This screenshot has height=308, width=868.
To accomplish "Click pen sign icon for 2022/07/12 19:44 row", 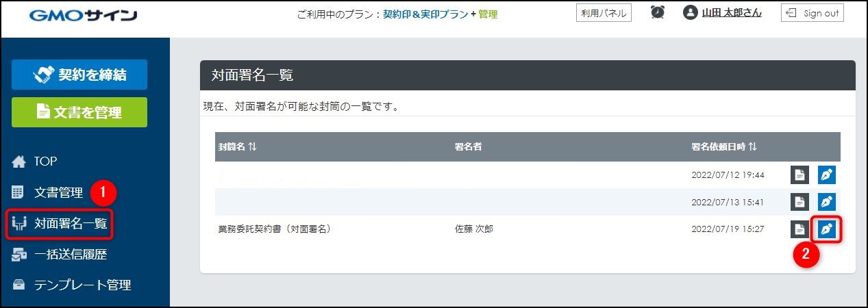I will pyautogui.click(x=827, y=175).
